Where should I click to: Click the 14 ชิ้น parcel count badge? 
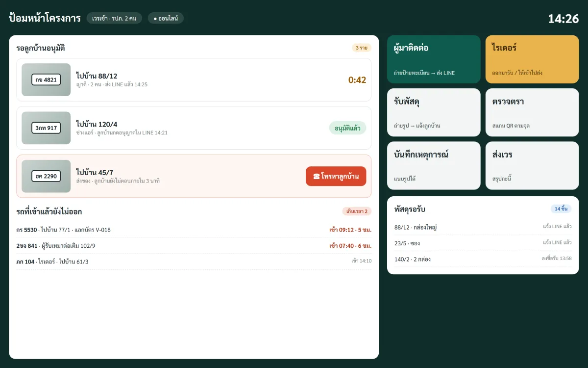tap(561, 209)
